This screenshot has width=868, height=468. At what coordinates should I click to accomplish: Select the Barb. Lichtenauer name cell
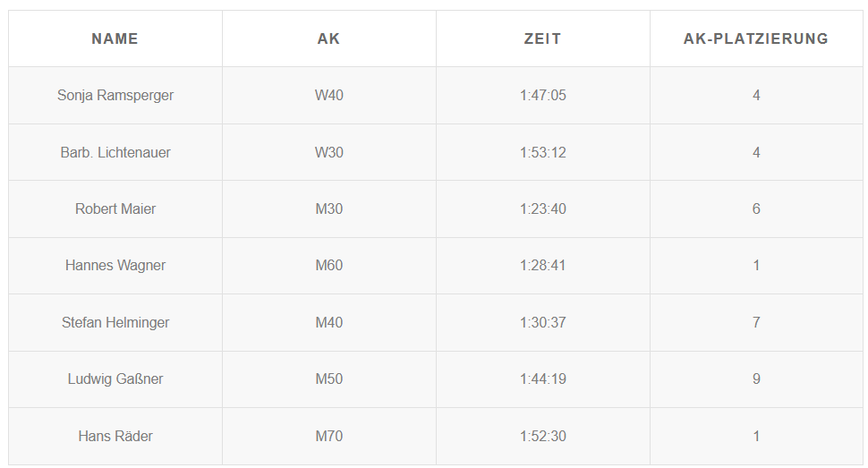tap(115, 152)
